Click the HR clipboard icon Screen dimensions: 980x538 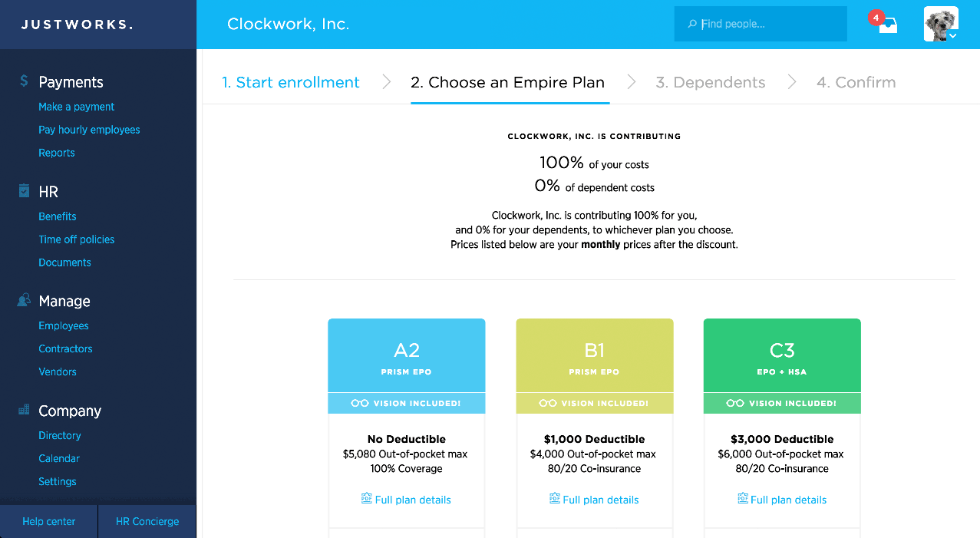pyautogui.click(x=25, y=191)
